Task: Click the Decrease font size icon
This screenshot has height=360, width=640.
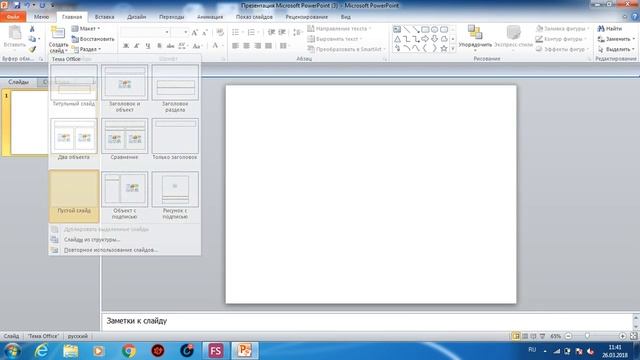Action: tap(205, 32)
